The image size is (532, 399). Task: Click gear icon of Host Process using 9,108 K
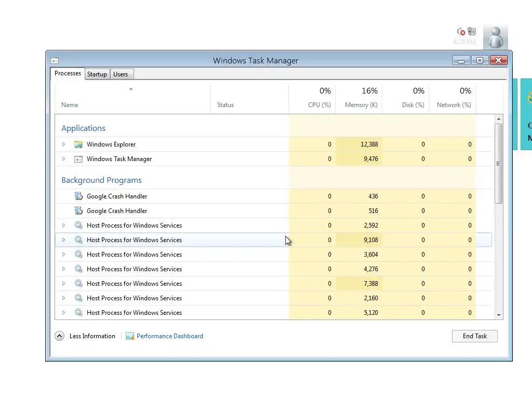(x=78, y=240)
